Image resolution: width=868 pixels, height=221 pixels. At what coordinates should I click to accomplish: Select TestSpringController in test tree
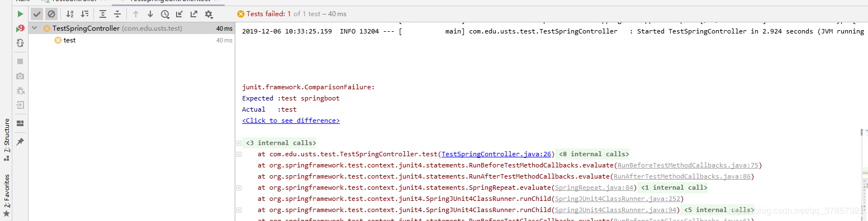click(132, 28)
